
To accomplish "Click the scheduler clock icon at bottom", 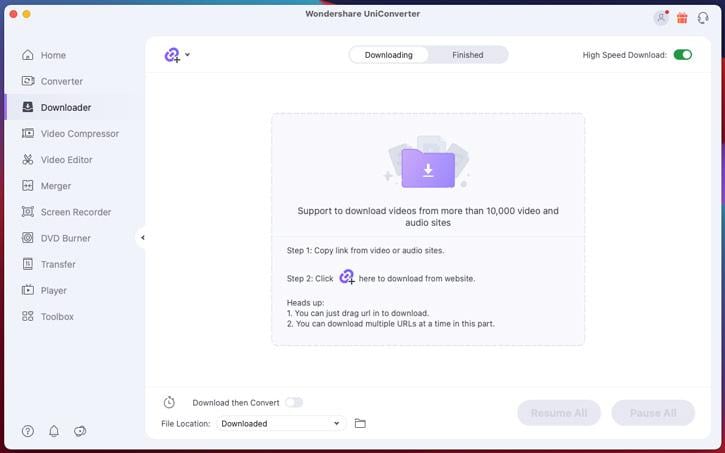I will coord(169,402).
